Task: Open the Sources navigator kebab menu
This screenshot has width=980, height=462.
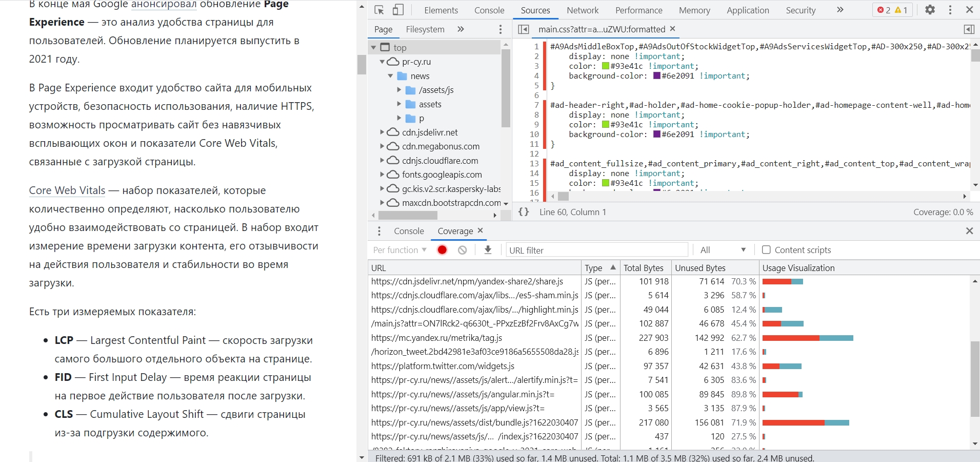Action: 501,29
